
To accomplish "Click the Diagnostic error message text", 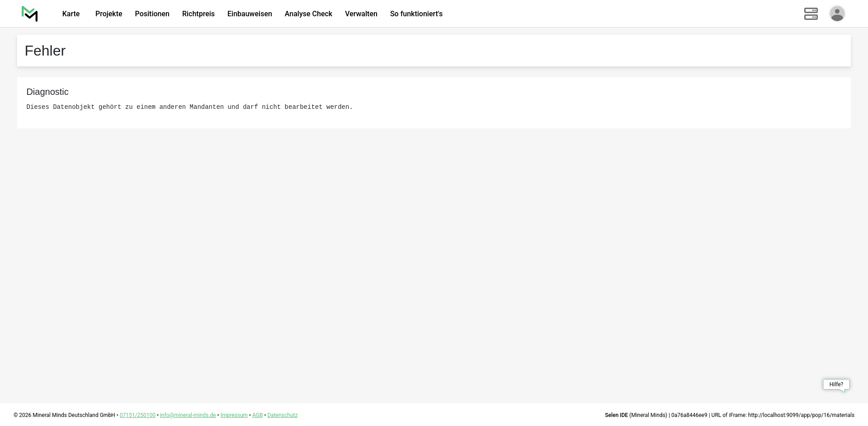I will 189,107.
